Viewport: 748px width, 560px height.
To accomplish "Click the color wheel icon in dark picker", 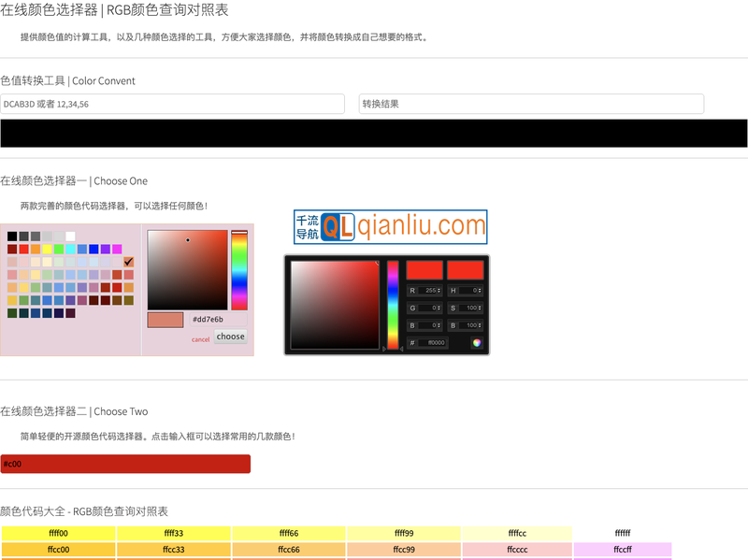I will [x=477, y=343].
